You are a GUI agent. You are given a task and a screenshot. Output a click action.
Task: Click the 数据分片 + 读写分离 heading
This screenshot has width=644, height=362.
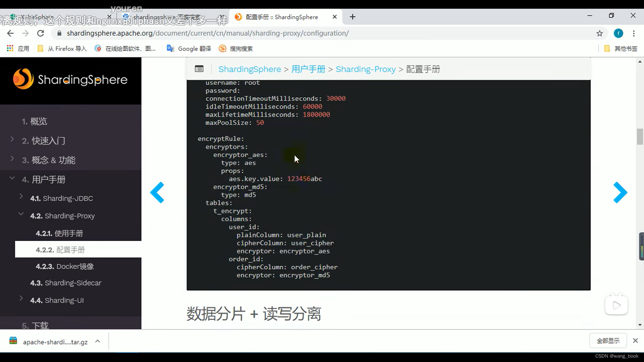254,314
